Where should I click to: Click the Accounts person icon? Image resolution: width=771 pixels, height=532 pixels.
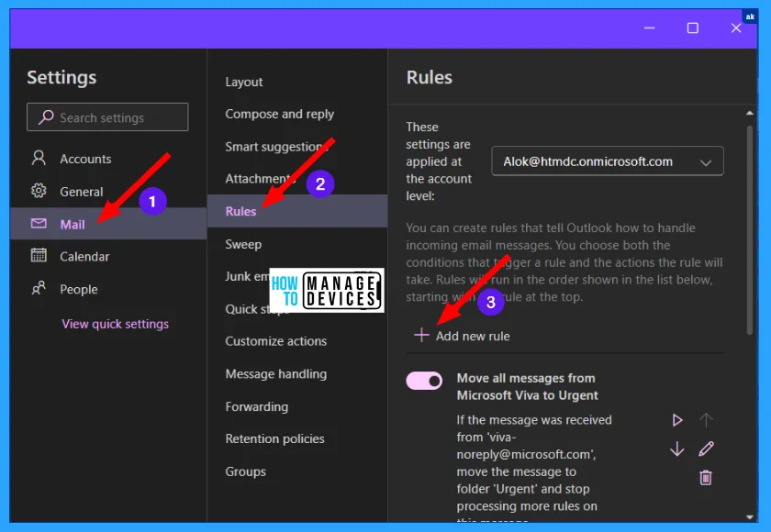coord(39,158)
